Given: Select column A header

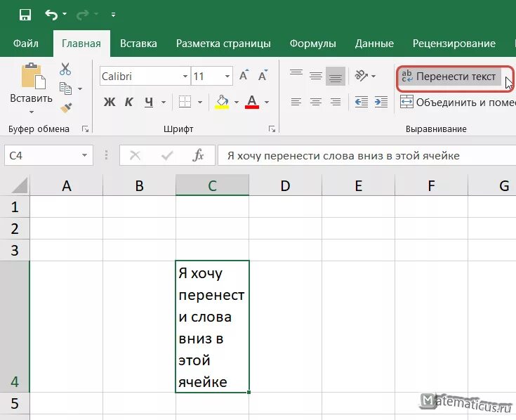Looking at the screenshot, I should pyautogui.click(x=67, y=185).
